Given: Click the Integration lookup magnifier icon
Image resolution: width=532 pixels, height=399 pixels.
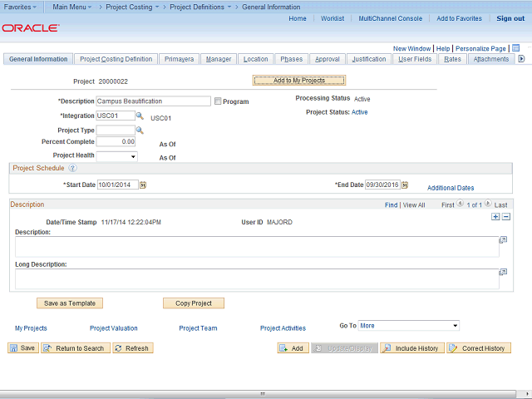Looking at the screenshot, I should 140,116.
